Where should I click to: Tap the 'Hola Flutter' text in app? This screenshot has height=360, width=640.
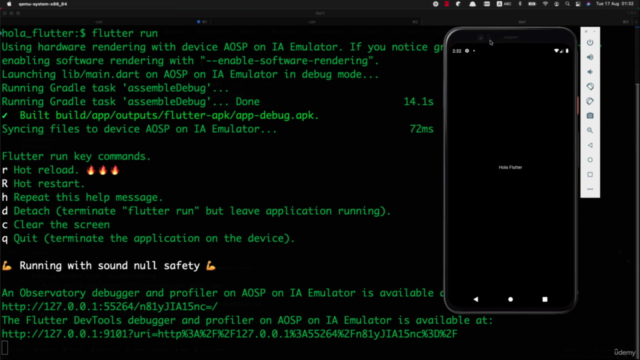[510, 167]
